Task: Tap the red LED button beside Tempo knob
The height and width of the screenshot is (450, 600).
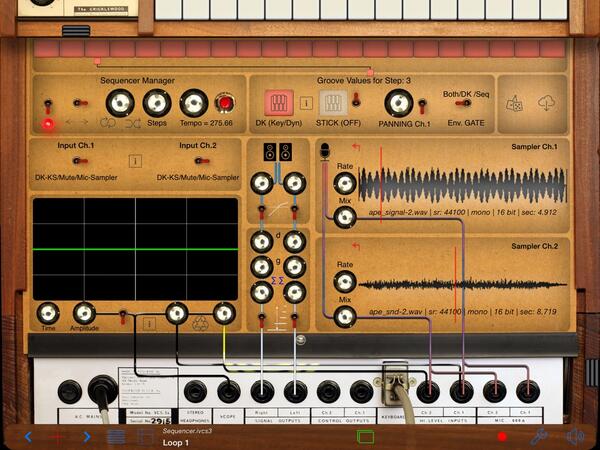Action: [225, 103]
